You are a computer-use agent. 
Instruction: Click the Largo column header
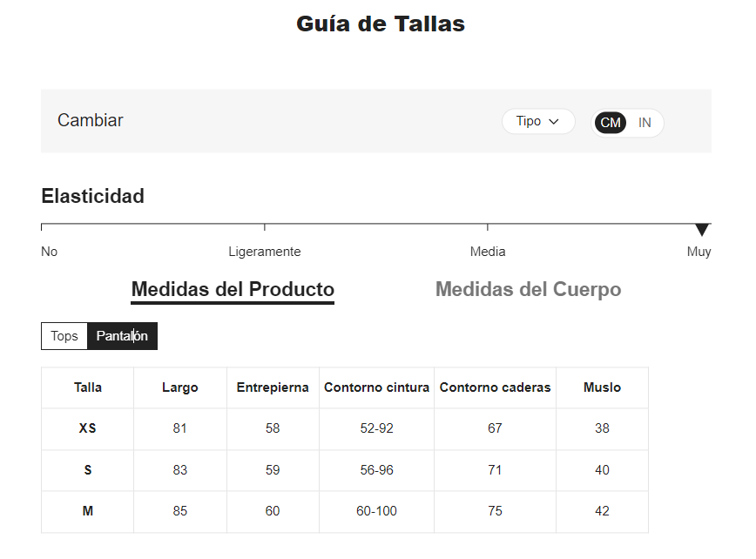(180, 387)
